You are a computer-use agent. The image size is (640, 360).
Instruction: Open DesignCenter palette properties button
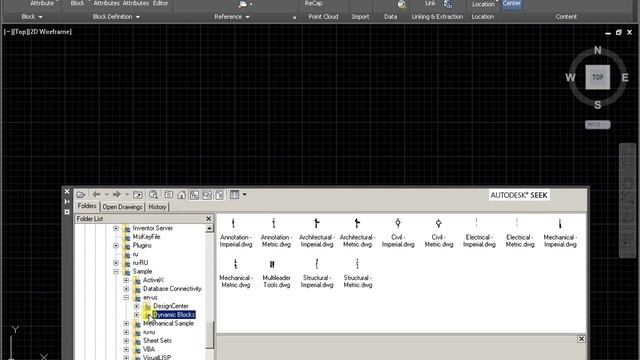(x=67, y=212)
